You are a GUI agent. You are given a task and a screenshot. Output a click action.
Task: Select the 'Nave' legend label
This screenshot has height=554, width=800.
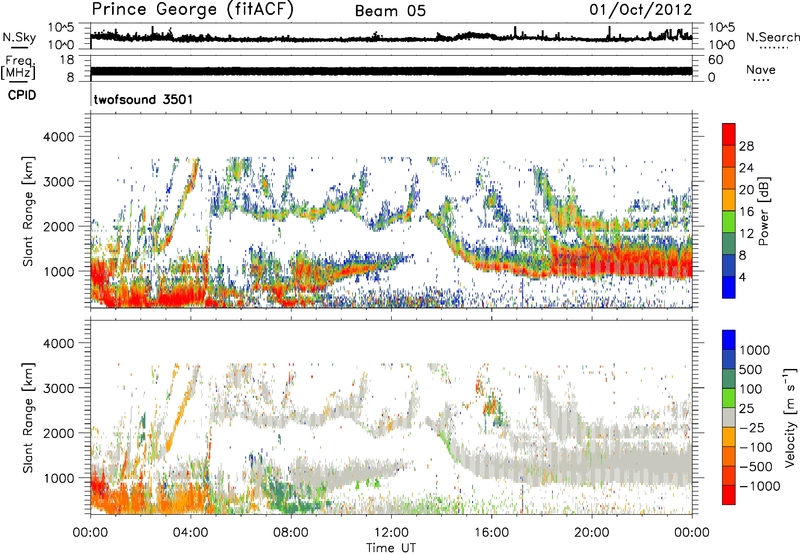tap(761, 69)
